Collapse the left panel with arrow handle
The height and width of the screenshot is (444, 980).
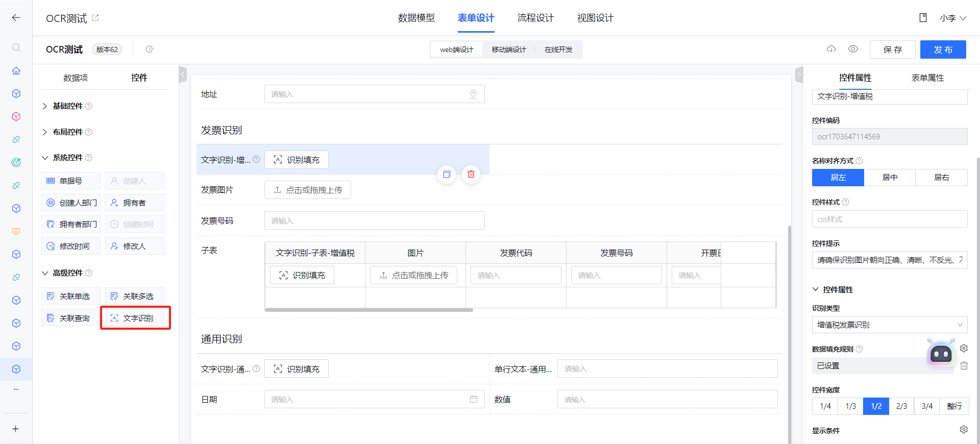click(x=183, y=75)
